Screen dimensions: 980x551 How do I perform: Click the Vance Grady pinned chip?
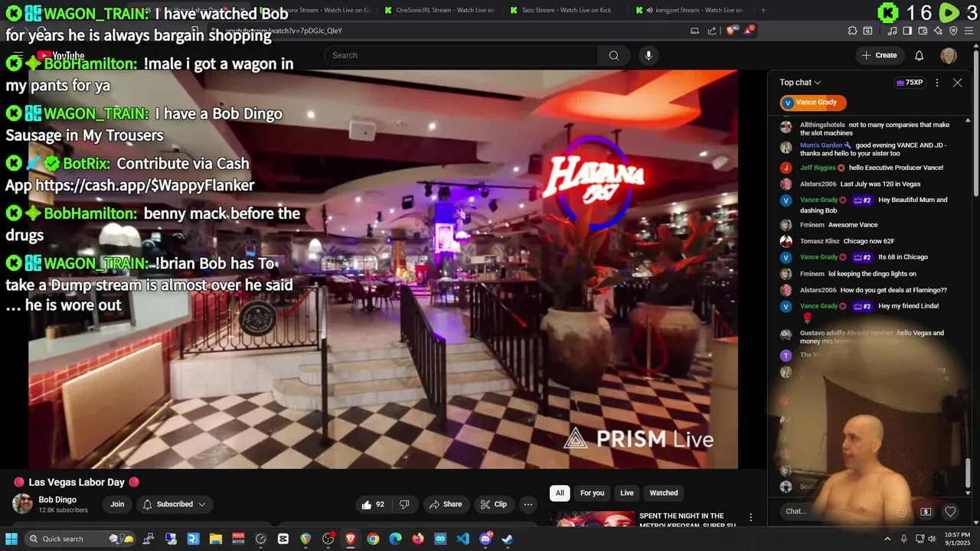pos(813,103)
